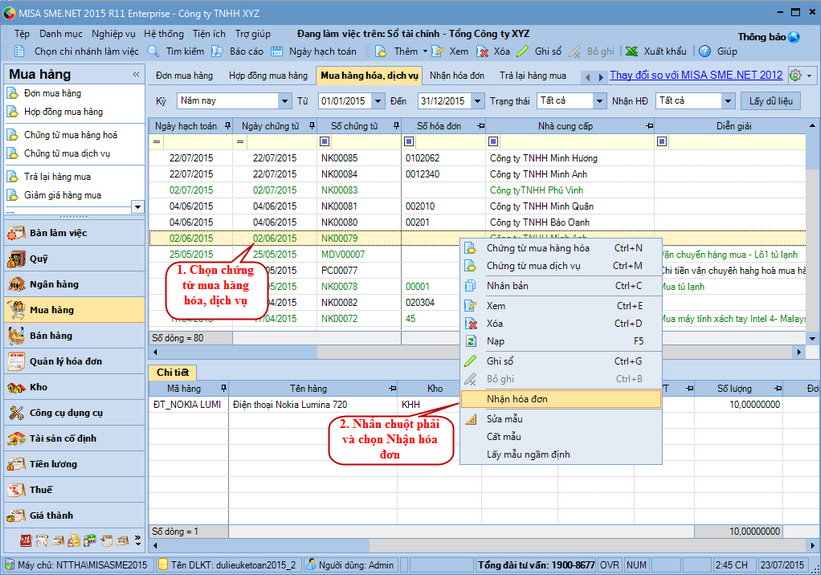821x575 pixels.
Task: Open the Kho module in sidebar
Action: pyautogui.click(x=74, y=387)
